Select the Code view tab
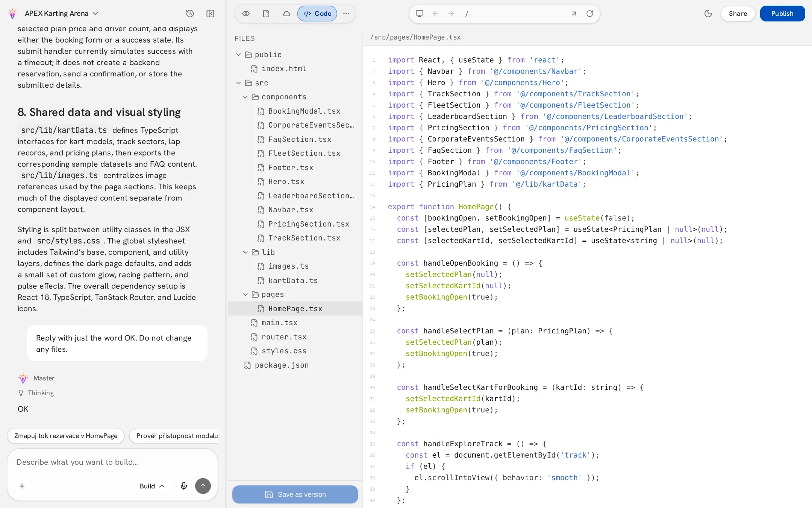 [317, 14]
